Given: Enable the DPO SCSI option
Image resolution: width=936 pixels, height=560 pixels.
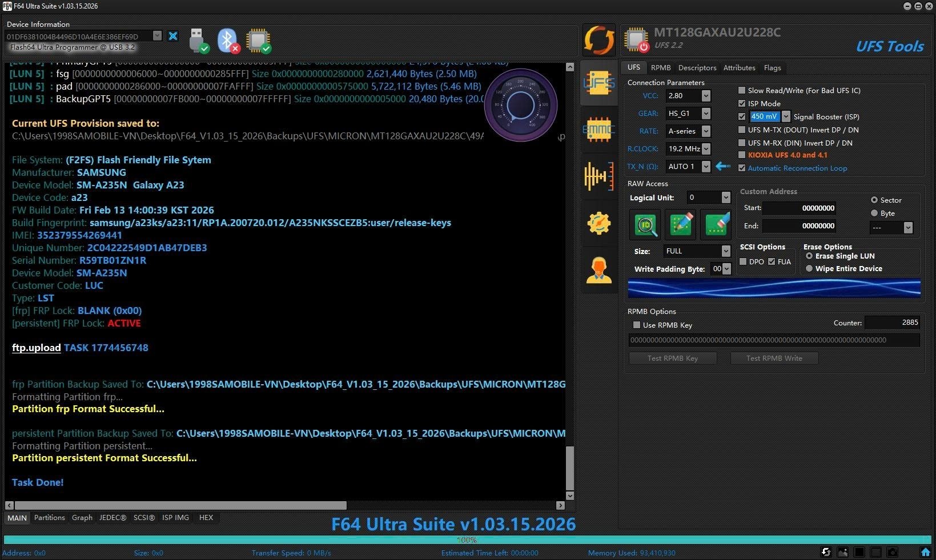Looking at the screenshot, I should point(743,261).
